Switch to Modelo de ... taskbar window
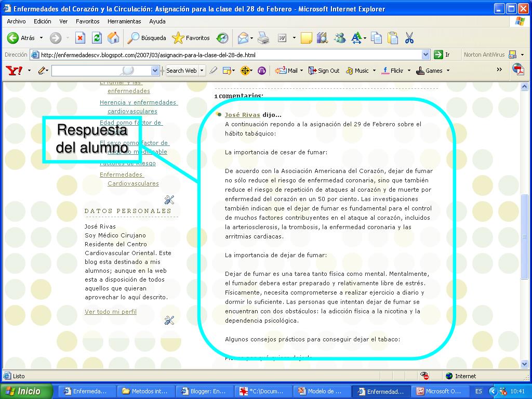532x399 pixels. click(x=323, y=391)
